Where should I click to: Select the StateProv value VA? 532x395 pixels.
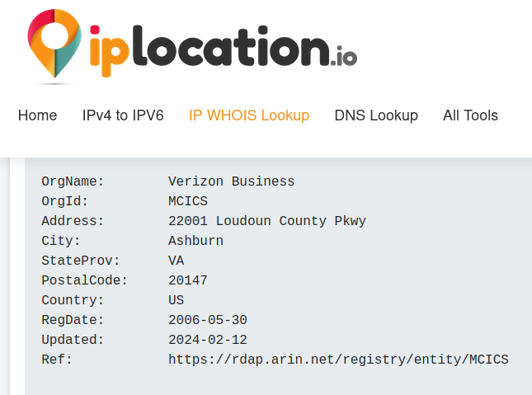(176, 261)
